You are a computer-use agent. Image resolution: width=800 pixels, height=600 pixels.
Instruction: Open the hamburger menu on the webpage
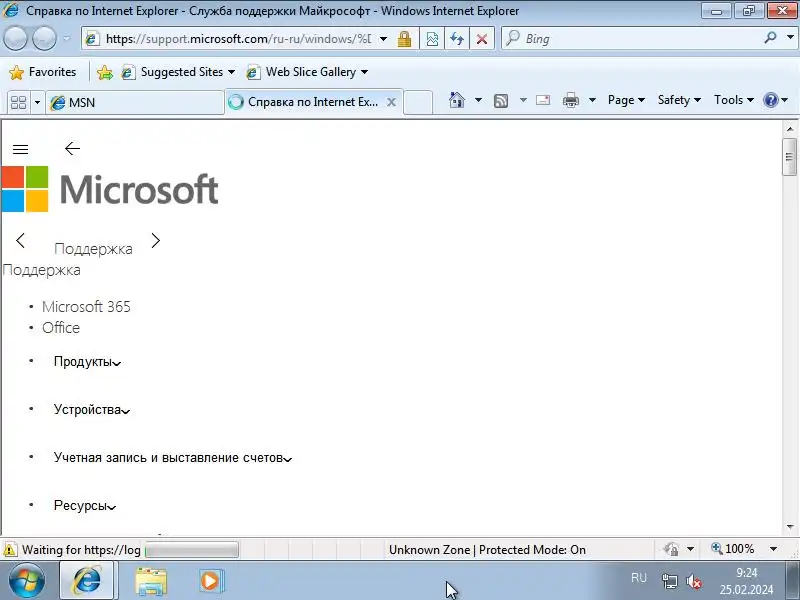click(x=20, y=149)
